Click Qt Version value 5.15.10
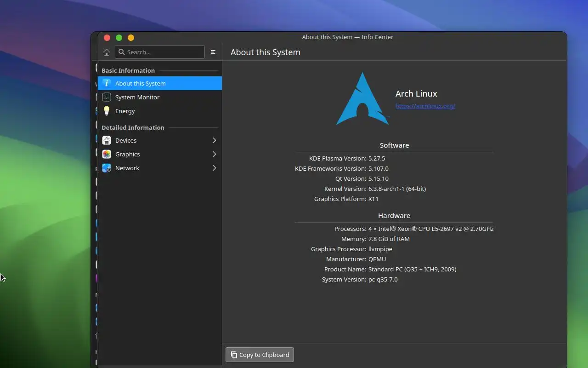 click(379, 178)
